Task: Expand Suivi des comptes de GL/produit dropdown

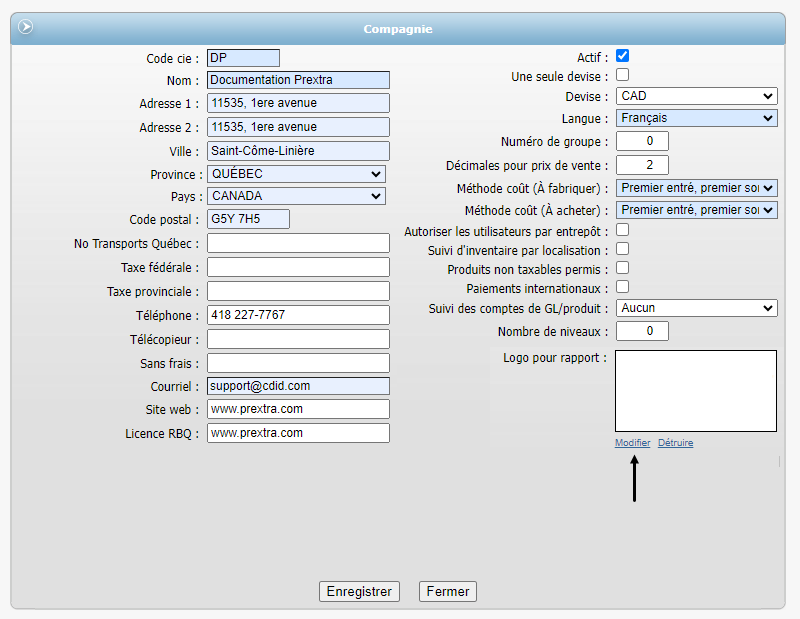Action: coord(696,308)
